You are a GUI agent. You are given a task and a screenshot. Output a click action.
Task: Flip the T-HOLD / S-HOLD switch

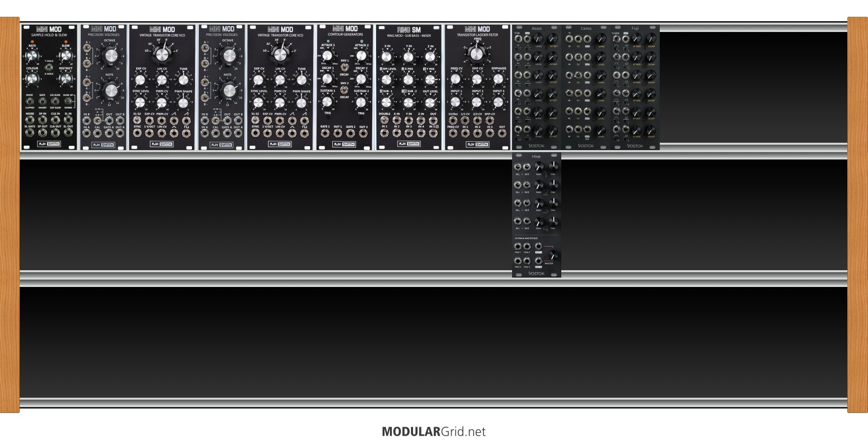coord(49,67)
